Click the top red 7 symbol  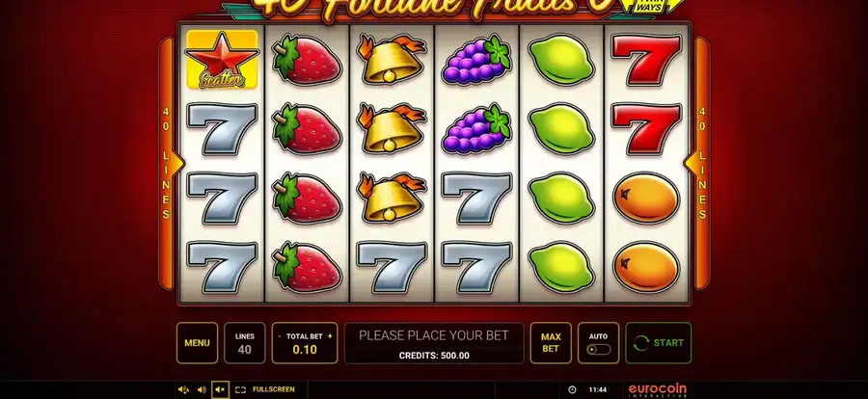tap(646, 60)
